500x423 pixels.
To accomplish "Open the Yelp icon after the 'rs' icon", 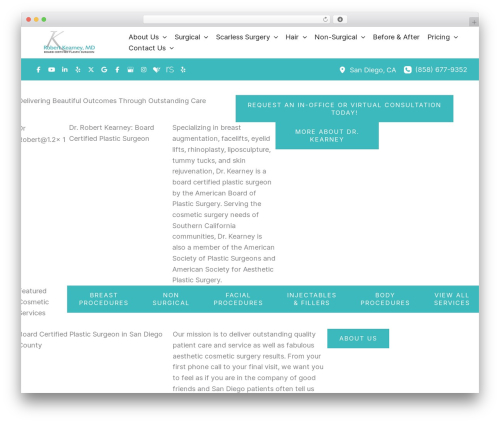I will pyautogui.click(x=183, y=70).
